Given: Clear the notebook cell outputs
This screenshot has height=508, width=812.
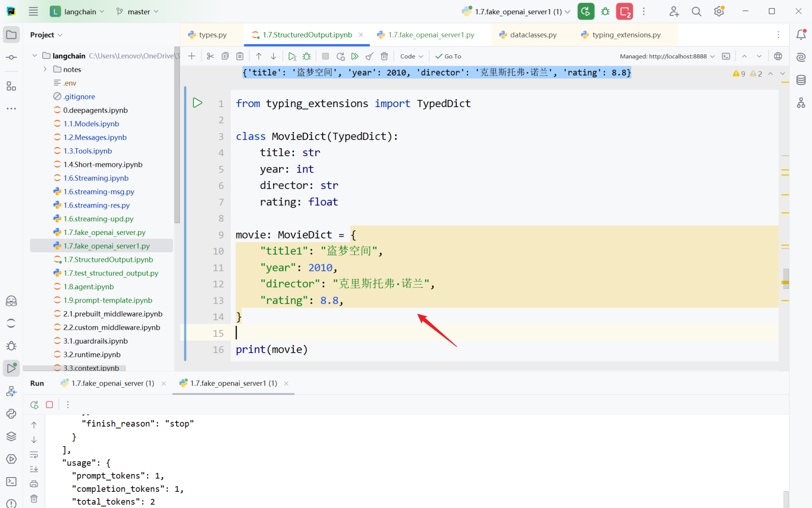Looking at the screenshot, I should tap(370, 56).
